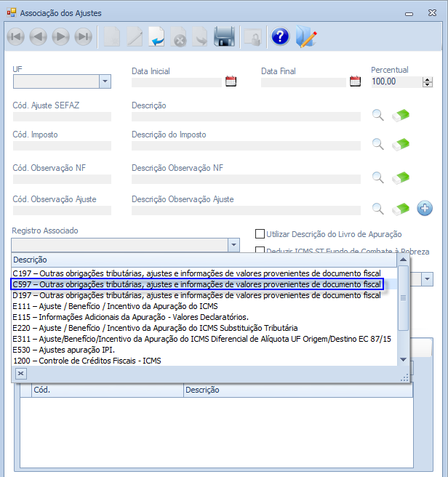Open the Data Final calendar picker
Screen dimensions: 448x477
(355, 81)
